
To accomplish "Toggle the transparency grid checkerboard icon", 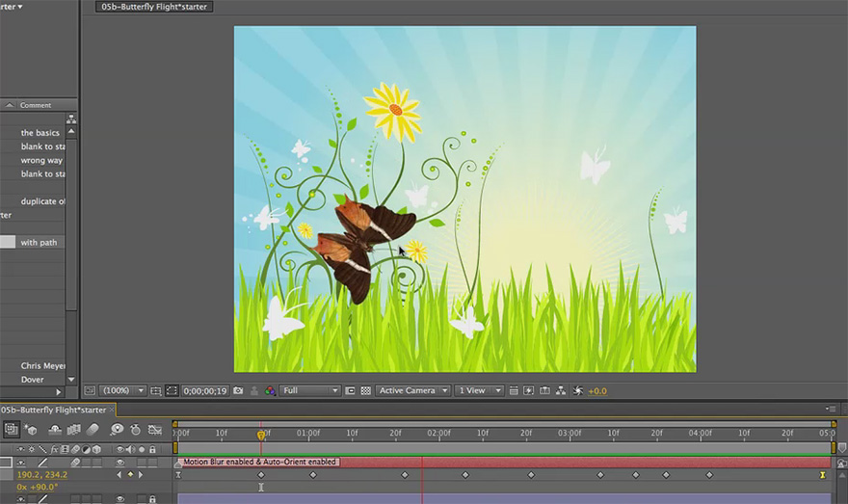I will (x=365, y=390).
